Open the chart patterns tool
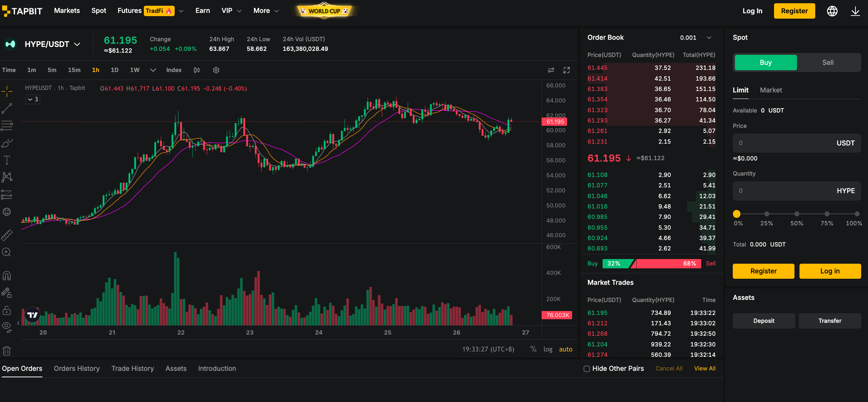The width and height of the screenshot is (868, 402). (x=7, y=177)
